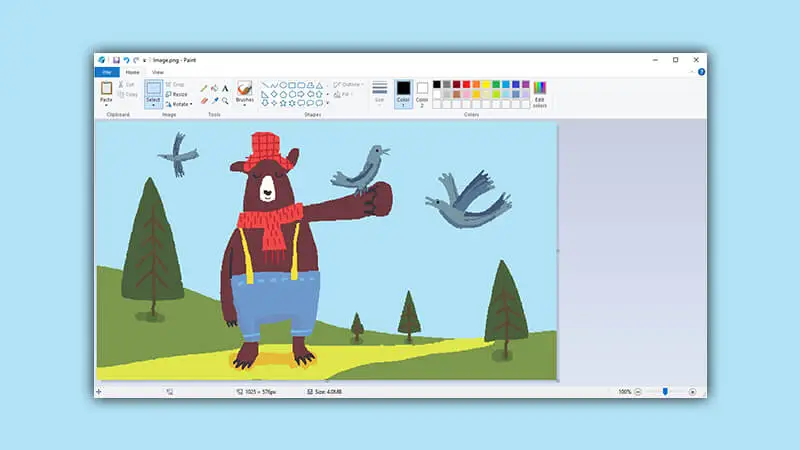The width and height of the screenshot is (800, 450).
Task: Pick the Right arrow shape
Action: 301,94
